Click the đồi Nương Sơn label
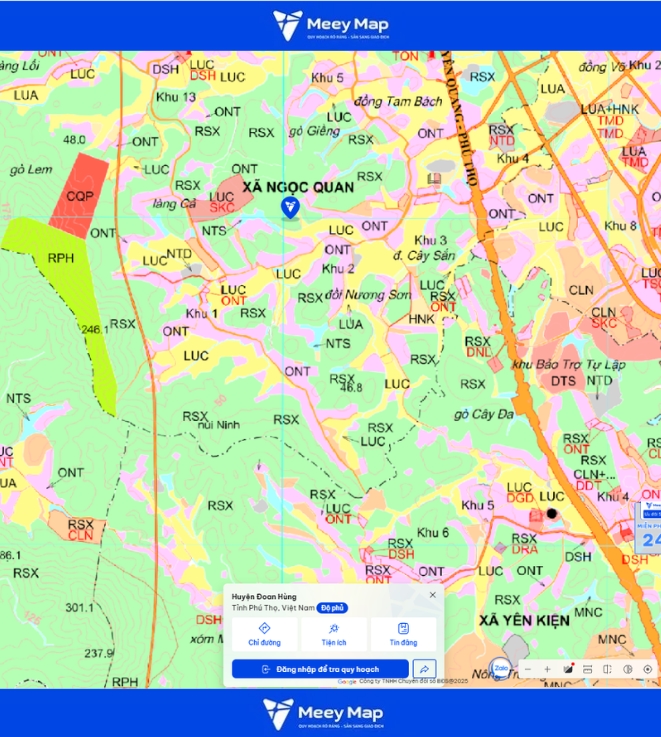 [368, 295]
